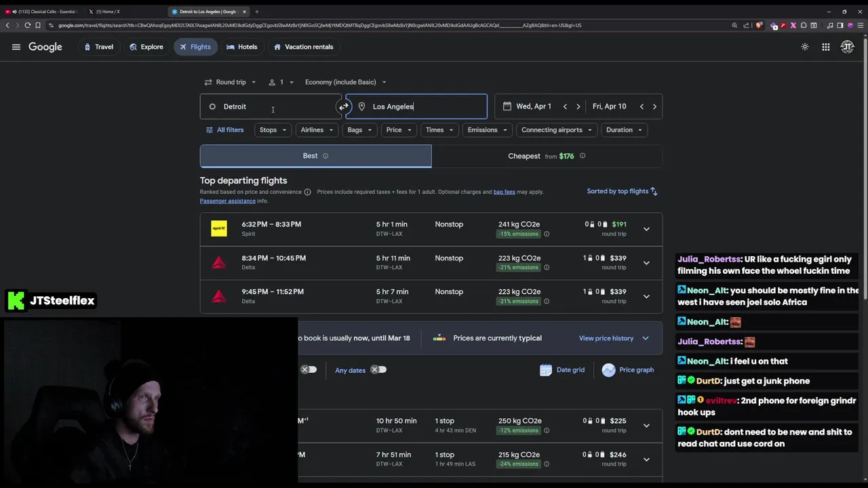Toggle the Any dates switch
Viewport: 868px width, 488px height.
click(378, 370)
